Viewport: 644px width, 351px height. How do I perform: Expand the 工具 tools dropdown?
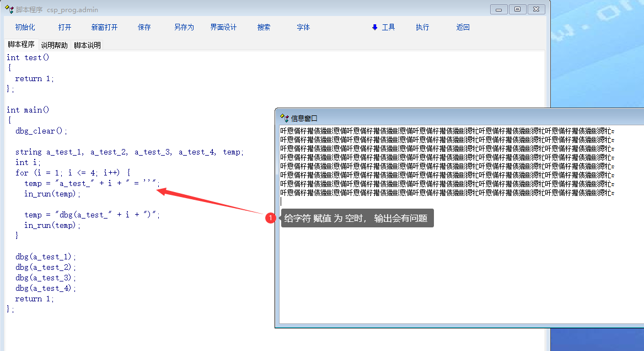[383, 28]
